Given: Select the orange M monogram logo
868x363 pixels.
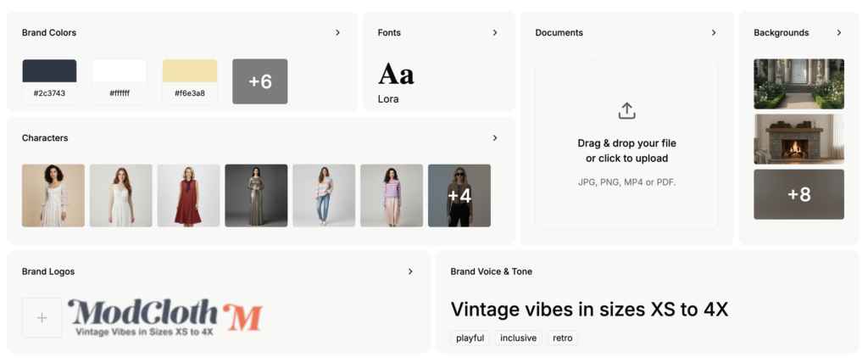Looking at the screenshot, I should point(242,317).
